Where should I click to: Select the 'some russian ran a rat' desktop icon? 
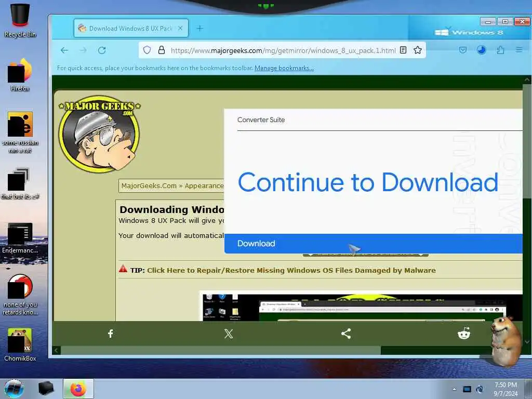(20, 132)
